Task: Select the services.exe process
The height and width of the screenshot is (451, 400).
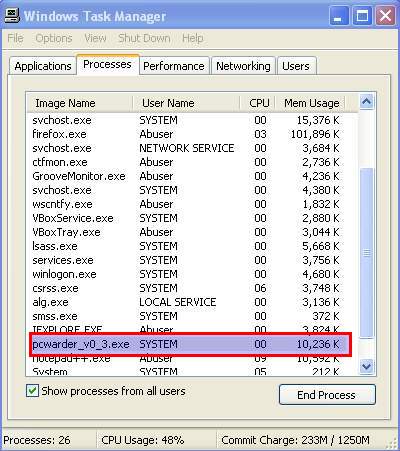Action: [x=187, y=260]
